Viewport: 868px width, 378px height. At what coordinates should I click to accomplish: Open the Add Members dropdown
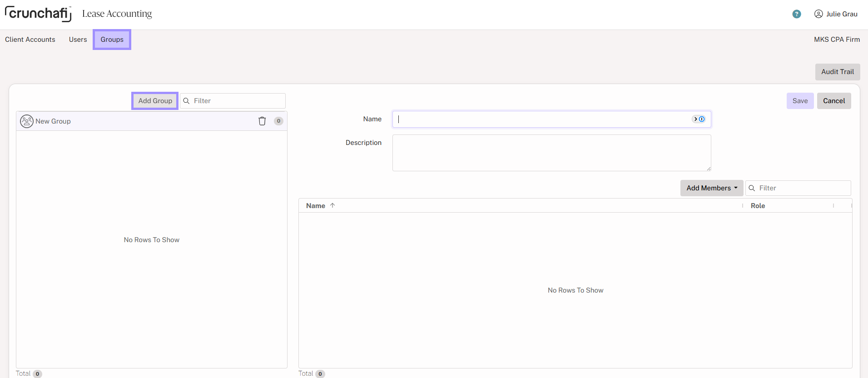(711, 188)
